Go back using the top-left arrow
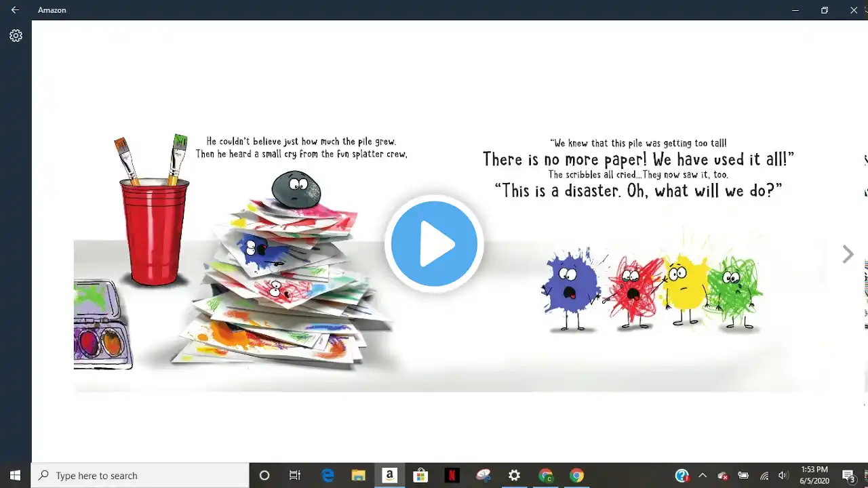This screenshot has height=488, width=868. 15,10
